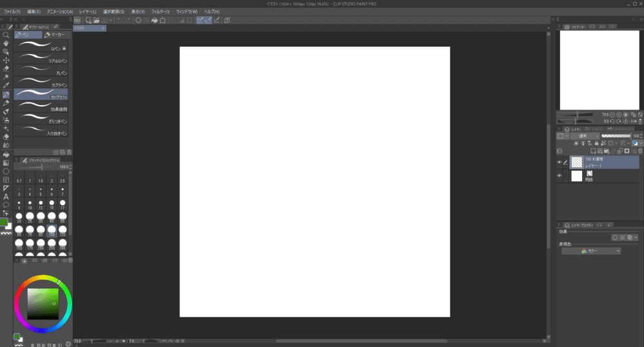
Task: Open save dropdown arrow in command bar
Action: tap(111, 20)
